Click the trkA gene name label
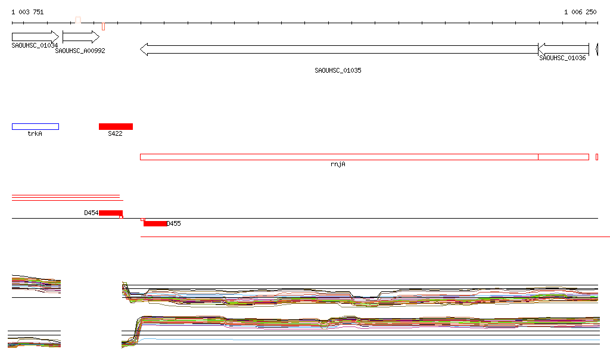Viewport: 610px width, 364px height. 35,133
